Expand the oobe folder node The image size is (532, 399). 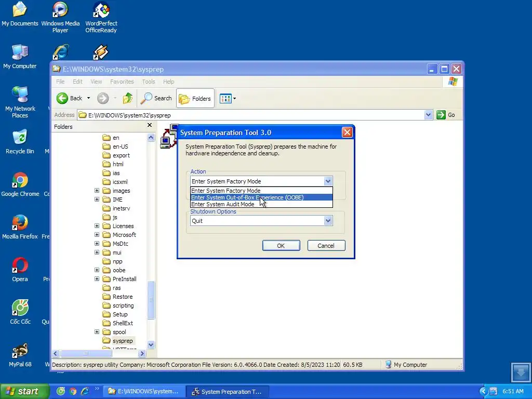(97, 270)
